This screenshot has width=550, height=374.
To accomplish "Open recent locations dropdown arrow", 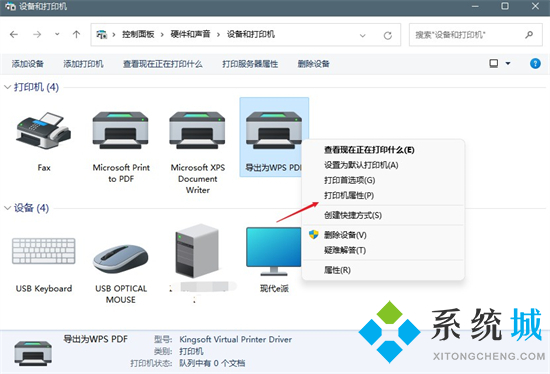I will point(57,34).
